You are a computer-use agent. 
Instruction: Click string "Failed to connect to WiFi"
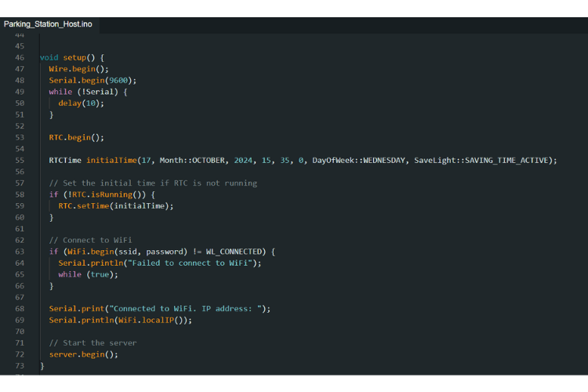(x=190, y=263)
